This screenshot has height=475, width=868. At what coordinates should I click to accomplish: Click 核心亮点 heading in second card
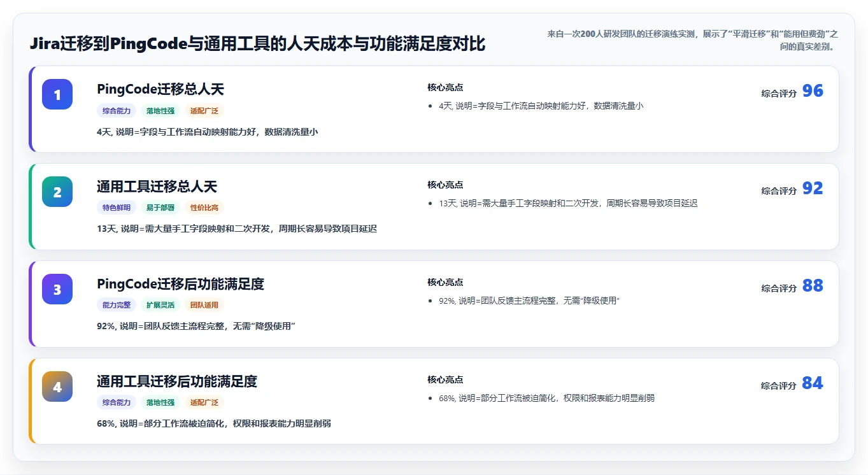[x=445, y=185]
